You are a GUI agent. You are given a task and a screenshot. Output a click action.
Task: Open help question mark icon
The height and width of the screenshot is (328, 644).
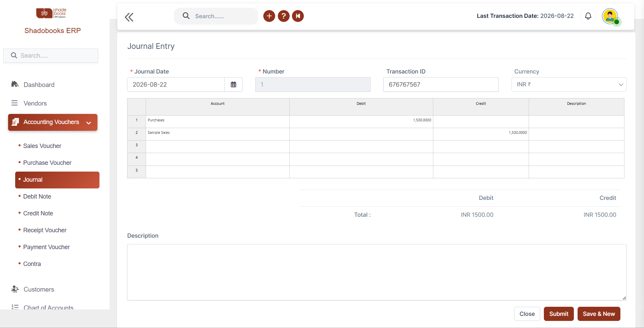click(x=284, y=16)
